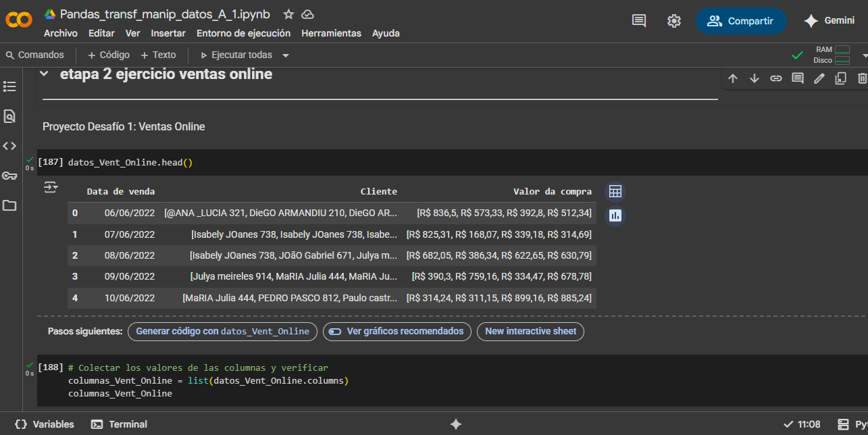The width and height of the screenshot is (868, 435).
Task: Open the Gemini assistant
Action: pos(829,21)
